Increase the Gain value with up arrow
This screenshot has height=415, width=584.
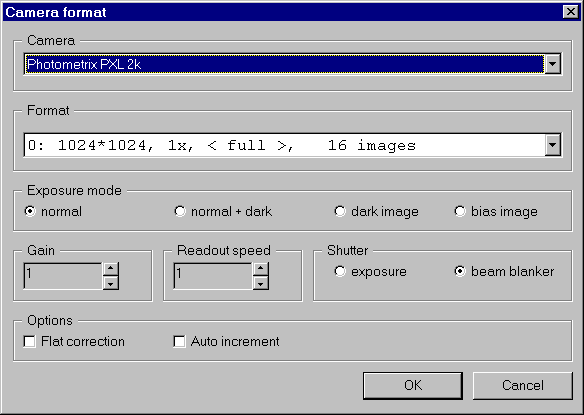pyautogui.click(x=111, y=269)
